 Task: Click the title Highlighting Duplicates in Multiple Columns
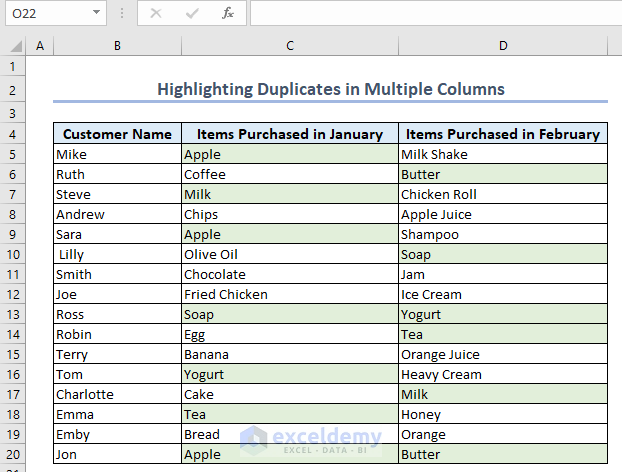[330, 89]
